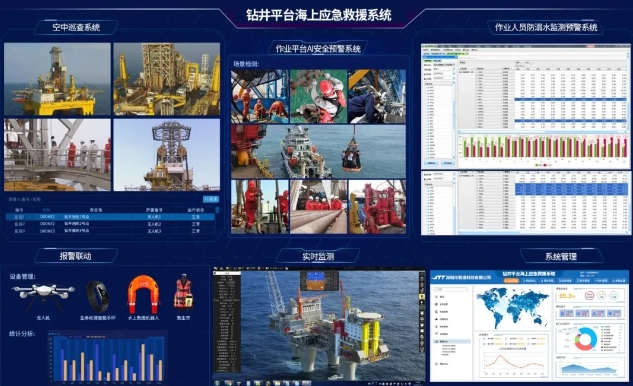The width and height of the screenshot is (633, 386).
Task: Open the 报警联动 section header
Action: pyautogui.click(x=75, y=256)
